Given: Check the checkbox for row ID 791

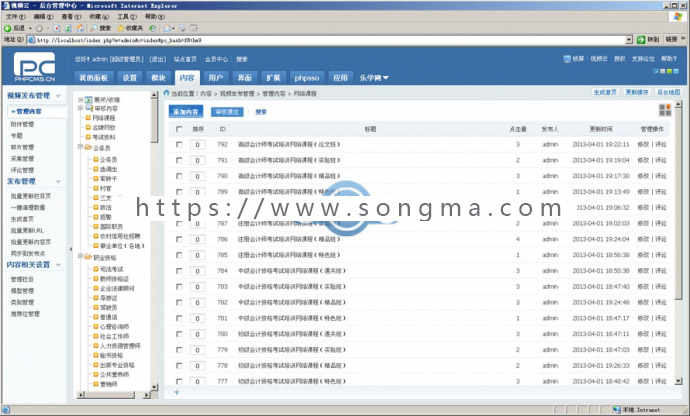Looking at the screenshot, I should [x=179, y=160].
